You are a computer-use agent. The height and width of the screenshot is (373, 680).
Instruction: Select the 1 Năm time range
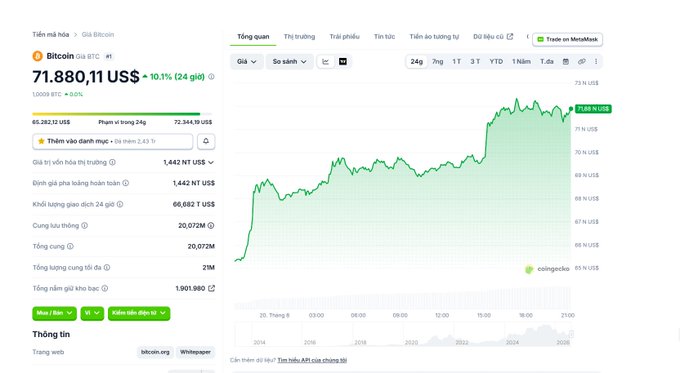click(521, 62)
